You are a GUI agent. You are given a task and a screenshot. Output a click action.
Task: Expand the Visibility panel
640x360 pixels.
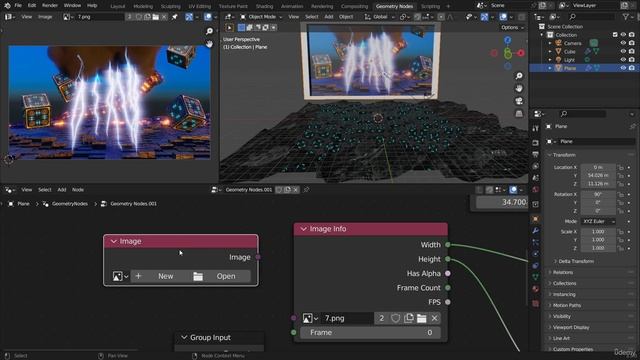(561, 316)
